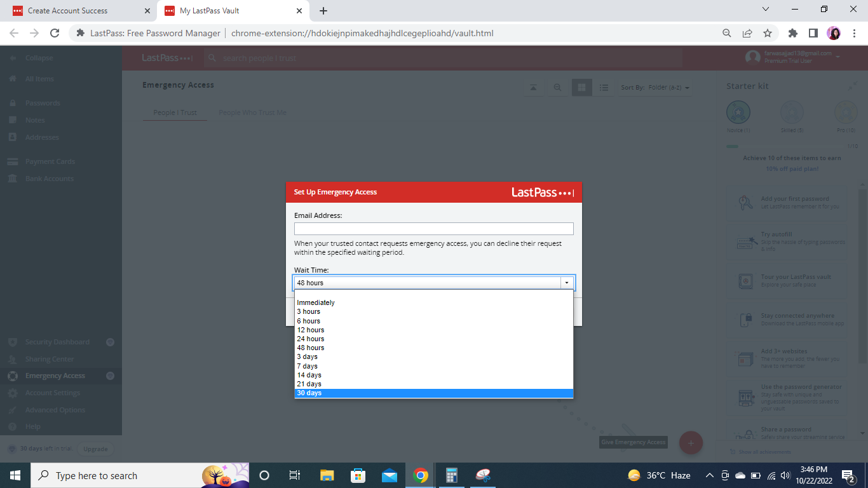Switch to list view icon
The height and width of the screenshot is (488, 868).
pyautogui.click(x=604, y=88)
